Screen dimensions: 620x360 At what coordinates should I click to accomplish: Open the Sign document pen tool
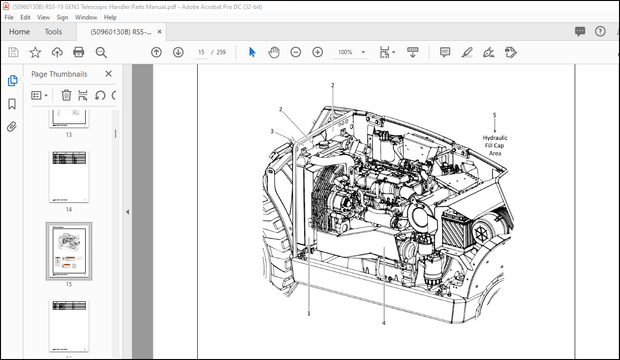point(489,52)
